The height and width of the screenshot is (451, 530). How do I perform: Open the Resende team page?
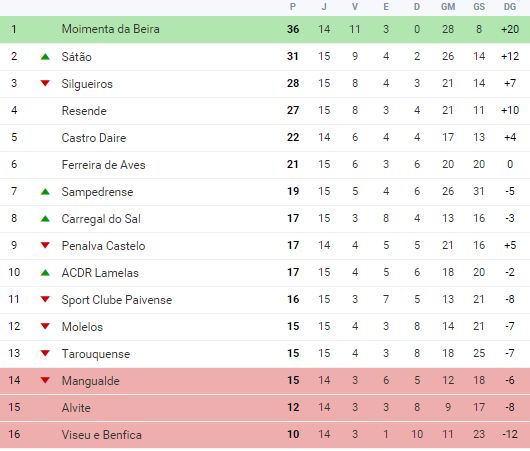tap(84, 111)
